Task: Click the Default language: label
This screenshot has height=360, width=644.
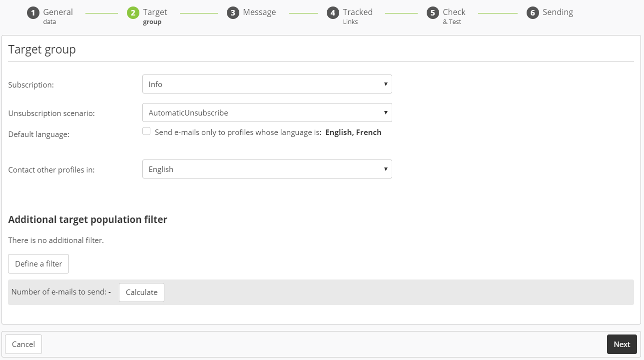Action: tap(39, 134)
